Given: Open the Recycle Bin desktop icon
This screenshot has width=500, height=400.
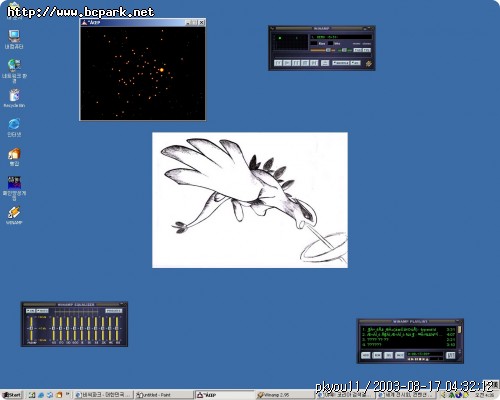Looking at the screenshot, I should pos(14,98).
